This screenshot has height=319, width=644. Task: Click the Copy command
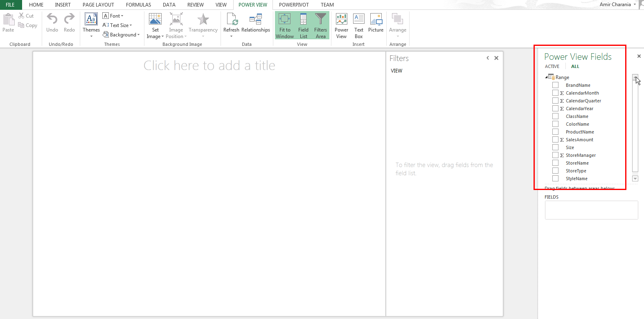(x=28, y=25)
